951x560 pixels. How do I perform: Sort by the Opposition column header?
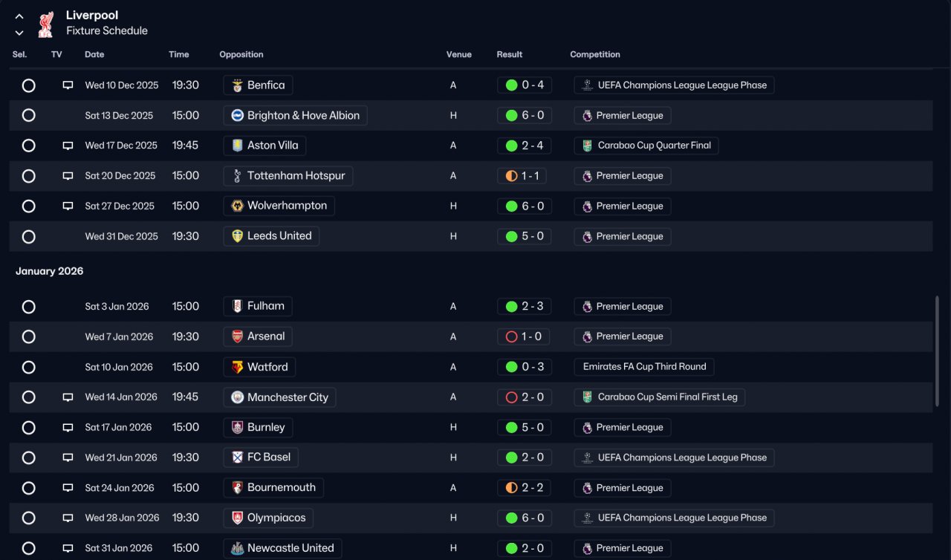point(241,54)
